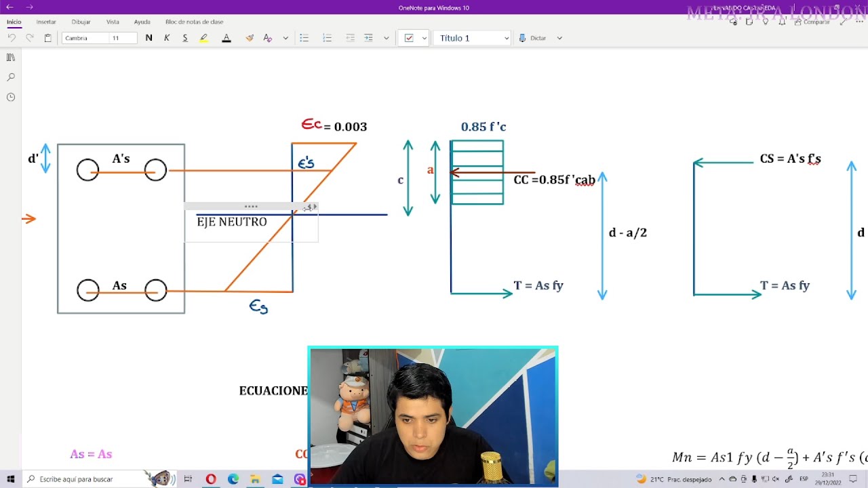Select the 'CC =0.85f 'cab' text

click(554, 180)
